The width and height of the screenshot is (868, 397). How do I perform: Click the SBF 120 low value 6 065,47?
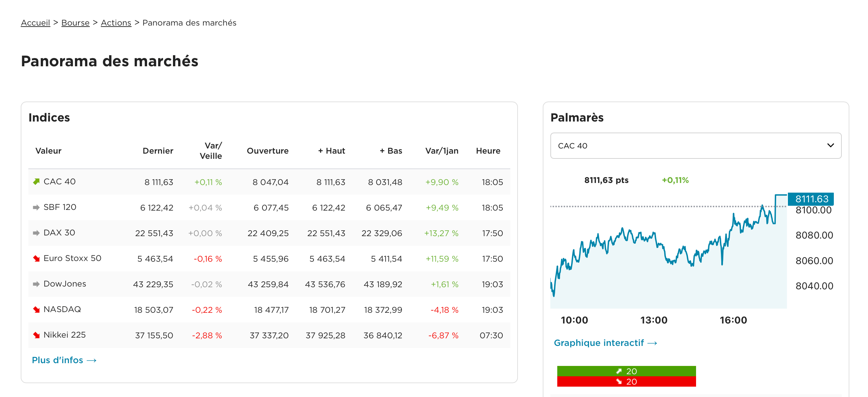pyautogui.click(x=384, y=208)
